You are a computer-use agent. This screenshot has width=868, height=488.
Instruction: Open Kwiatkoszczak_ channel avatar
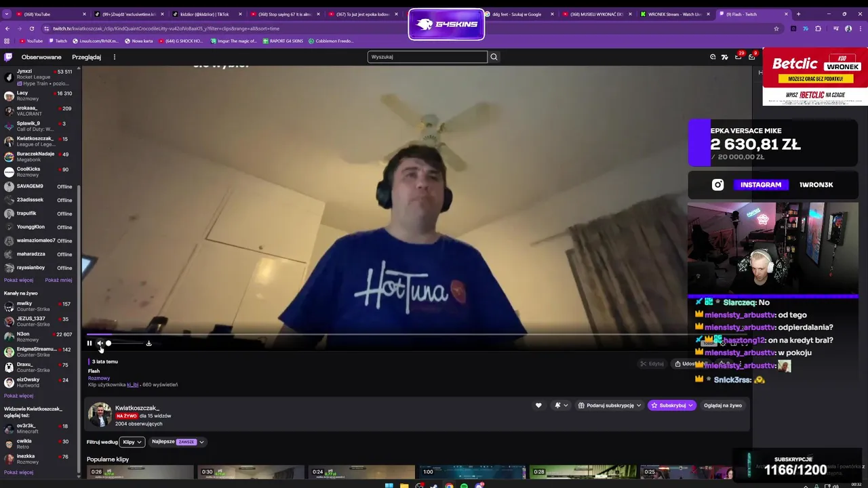click(100, 415)
